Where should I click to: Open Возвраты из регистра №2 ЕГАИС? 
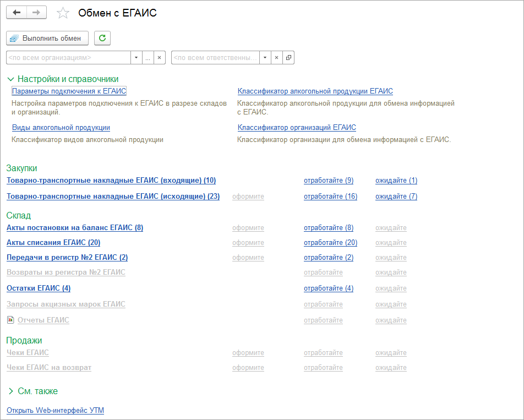[66, 272]
